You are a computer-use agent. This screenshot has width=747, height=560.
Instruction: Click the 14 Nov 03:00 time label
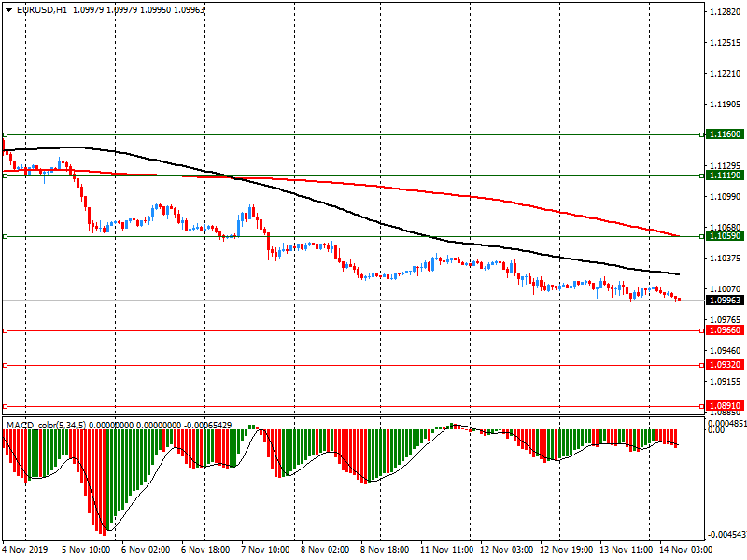point(685,551)
